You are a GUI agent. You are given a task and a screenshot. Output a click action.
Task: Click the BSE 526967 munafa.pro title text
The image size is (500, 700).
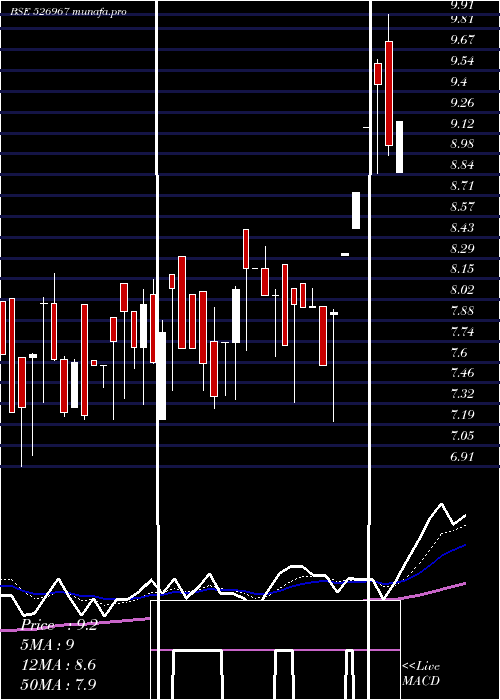pyautogui.click(x=68, y=12)
